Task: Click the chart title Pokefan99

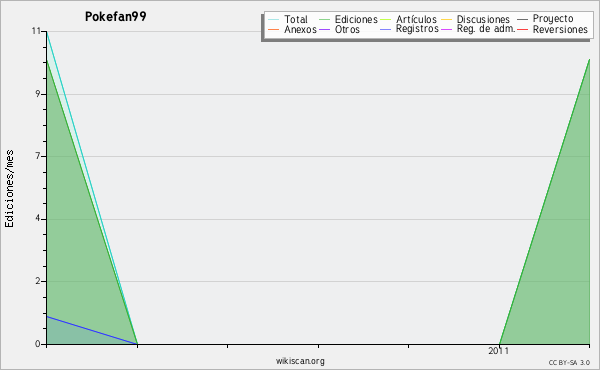Action: pyautogui.click(x=116, y=16)
